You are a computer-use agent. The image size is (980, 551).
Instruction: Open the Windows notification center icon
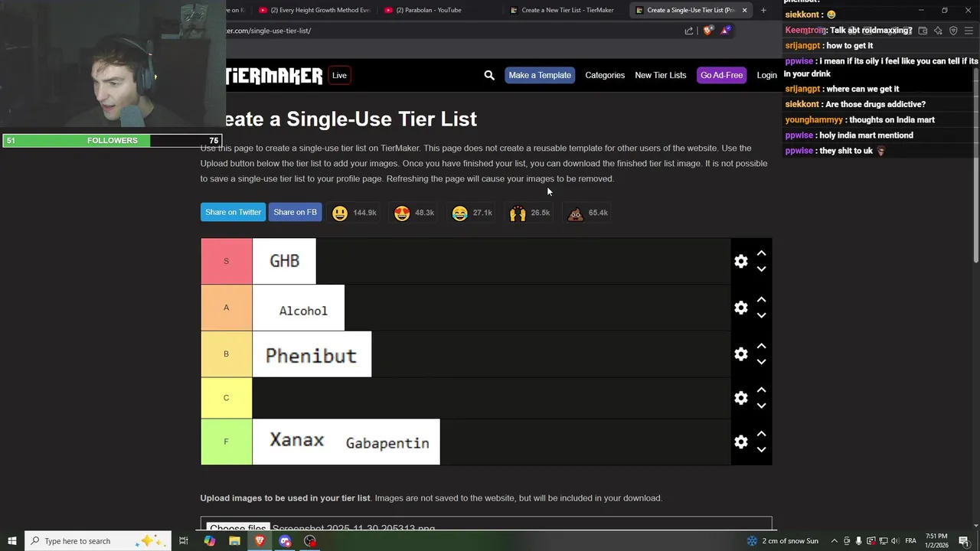pyautogui.click(x=964, y=541)
